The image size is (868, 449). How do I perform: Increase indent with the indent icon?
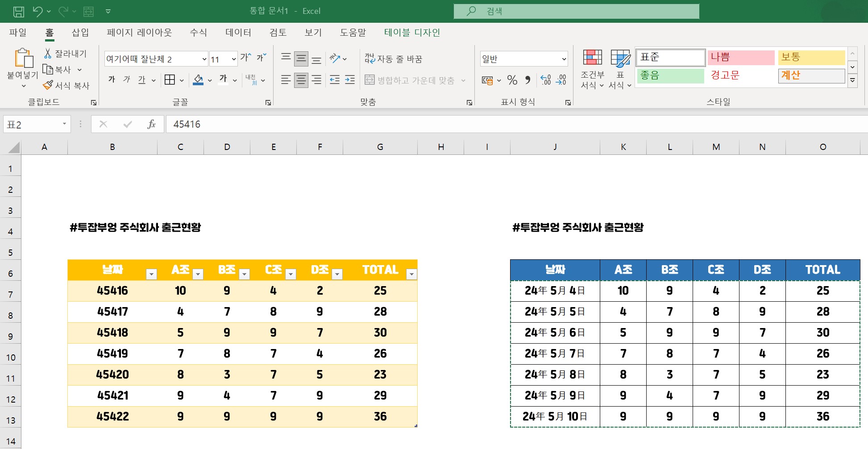coord(350,80)
